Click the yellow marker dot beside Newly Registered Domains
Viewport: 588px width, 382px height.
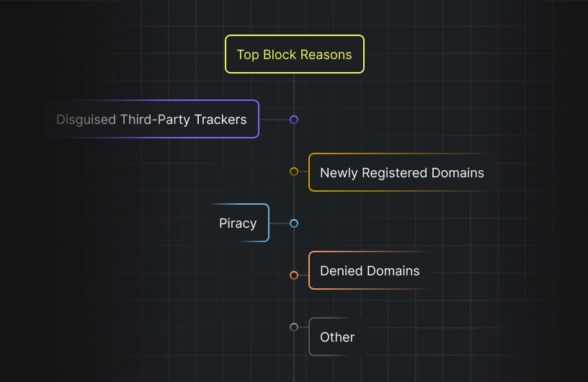point(294,172)
